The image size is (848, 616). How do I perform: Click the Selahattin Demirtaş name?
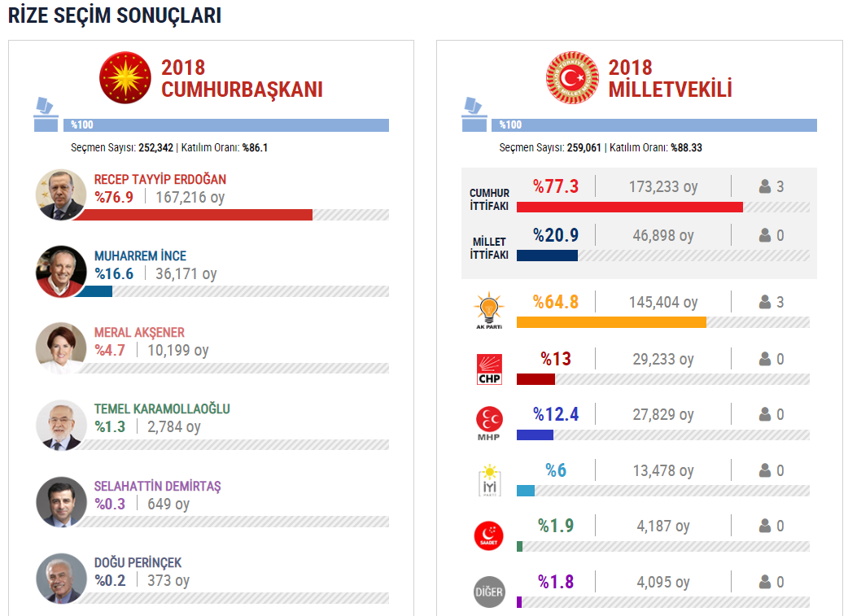pos(157,486)
